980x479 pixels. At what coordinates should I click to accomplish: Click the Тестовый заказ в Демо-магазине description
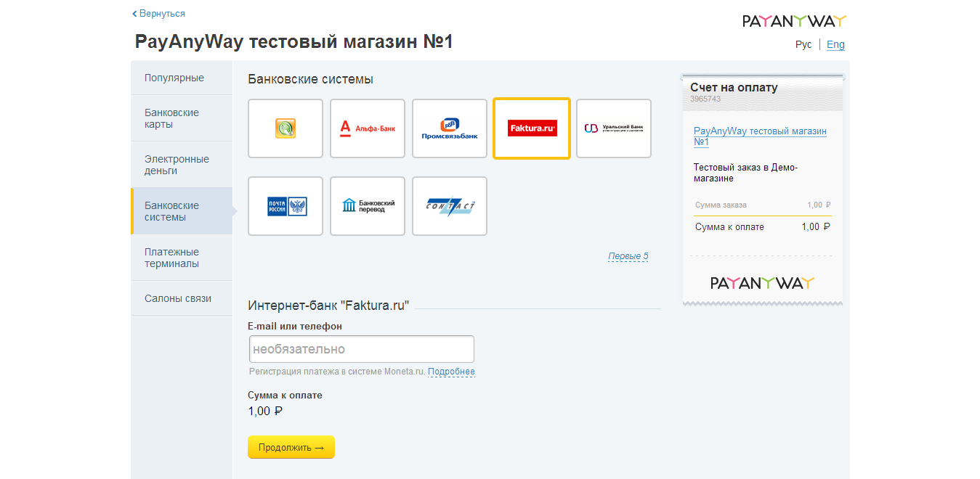click(746, 173)
